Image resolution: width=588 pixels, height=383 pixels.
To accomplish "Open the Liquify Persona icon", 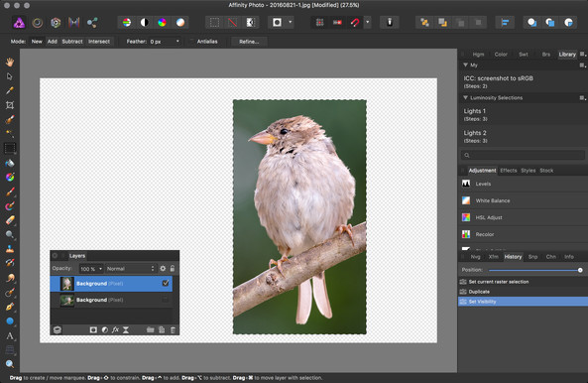I will click(x=37, y=23).
